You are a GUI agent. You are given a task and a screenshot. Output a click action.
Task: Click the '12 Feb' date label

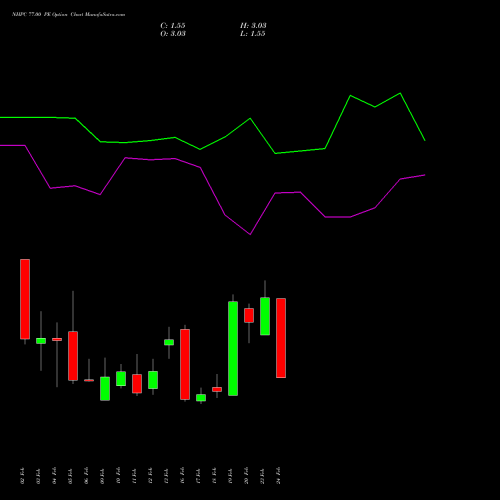[150, 476]
